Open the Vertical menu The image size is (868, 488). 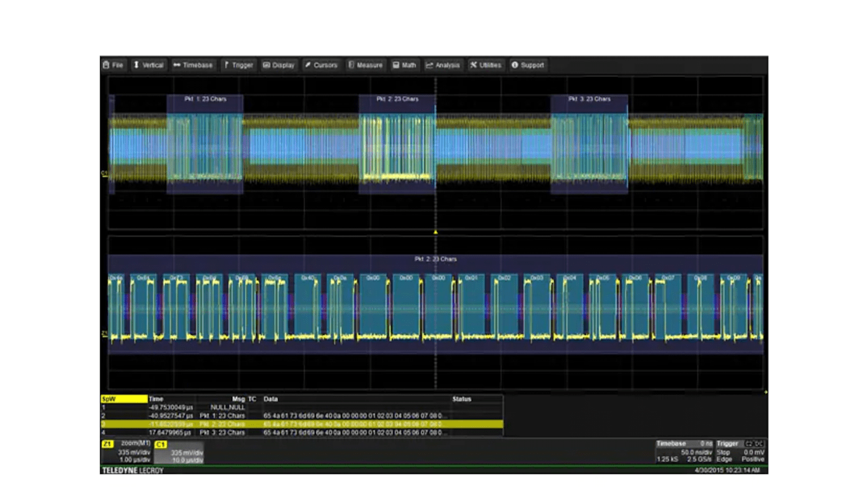pos(149,65)
